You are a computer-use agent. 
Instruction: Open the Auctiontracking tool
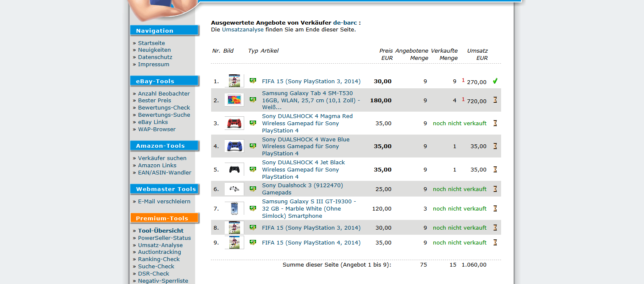159,252
